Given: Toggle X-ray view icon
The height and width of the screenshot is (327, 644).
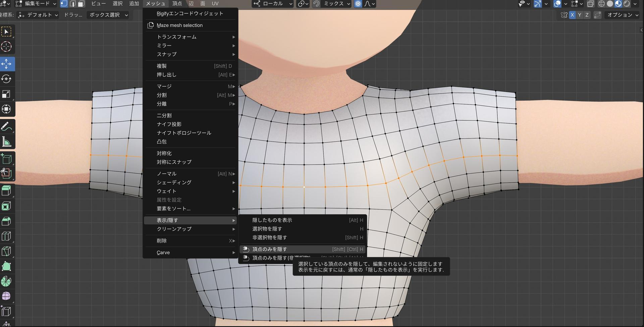Looking at the screenshot, I should coord(591,4).
